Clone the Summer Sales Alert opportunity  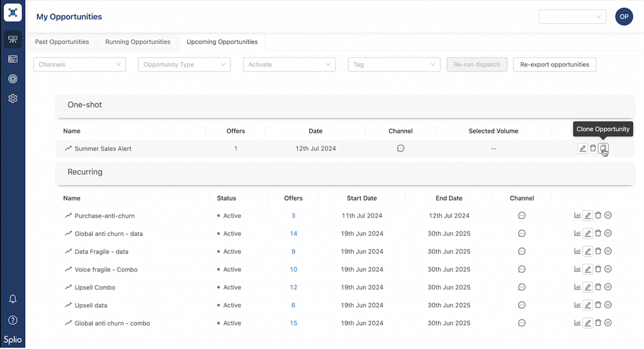603,149
